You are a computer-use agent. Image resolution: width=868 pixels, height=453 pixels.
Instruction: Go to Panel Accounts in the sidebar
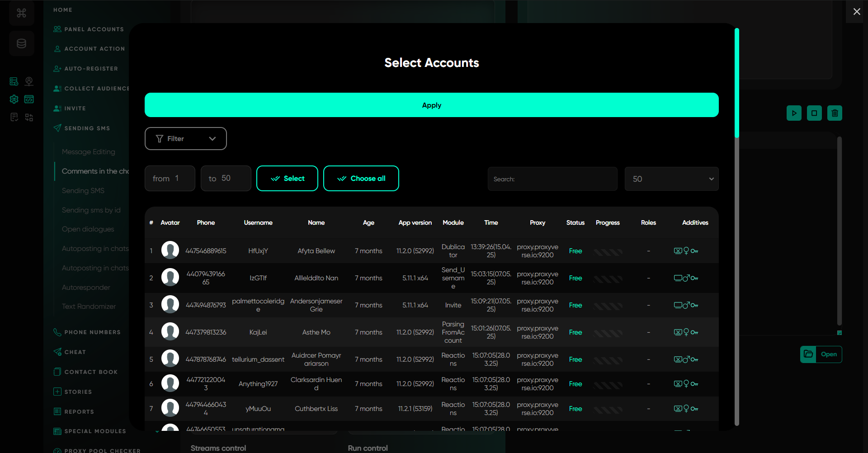click(x=94, y=29)
